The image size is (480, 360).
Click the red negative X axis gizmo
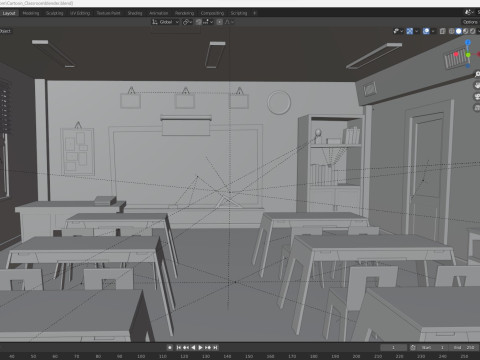[456, 54]
